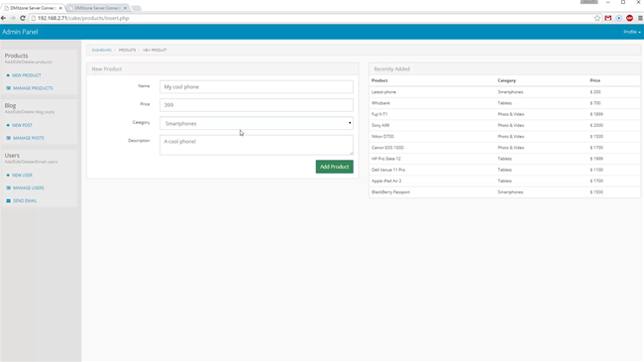This screenshot has width=644, height=362.
Task: Click the Blog sidebar section heading
Action: click(10, 105)
